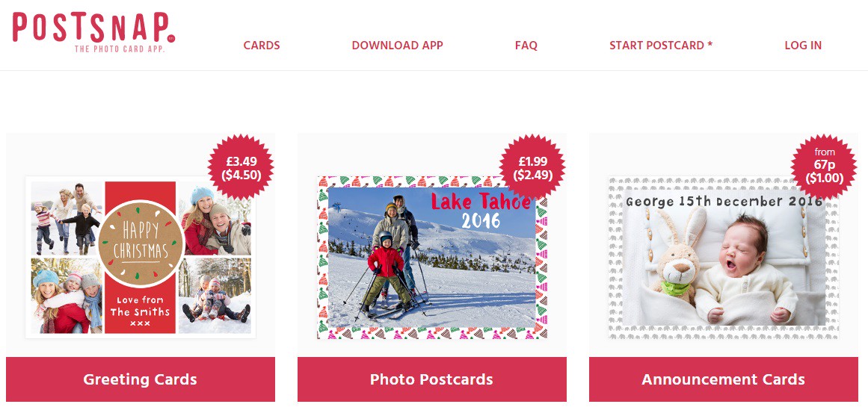
Task: Open the FAQ page
Action: tap(526, 46)
